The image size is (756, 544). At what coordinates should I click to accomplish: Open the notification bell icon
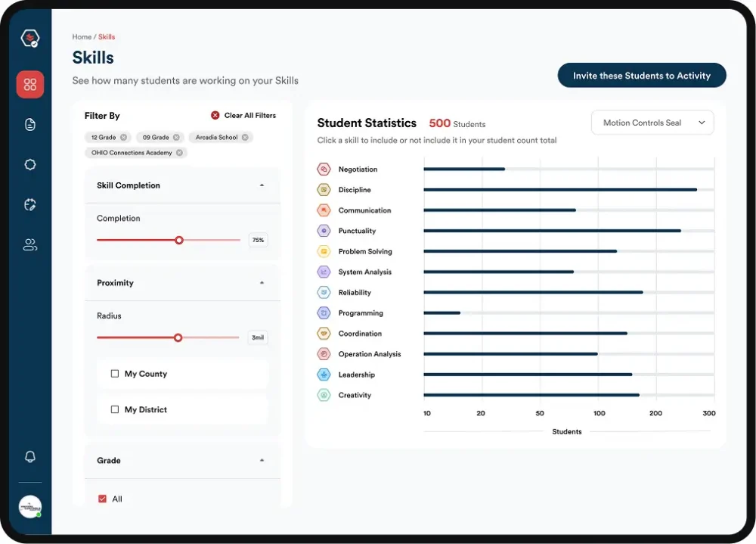30,457
